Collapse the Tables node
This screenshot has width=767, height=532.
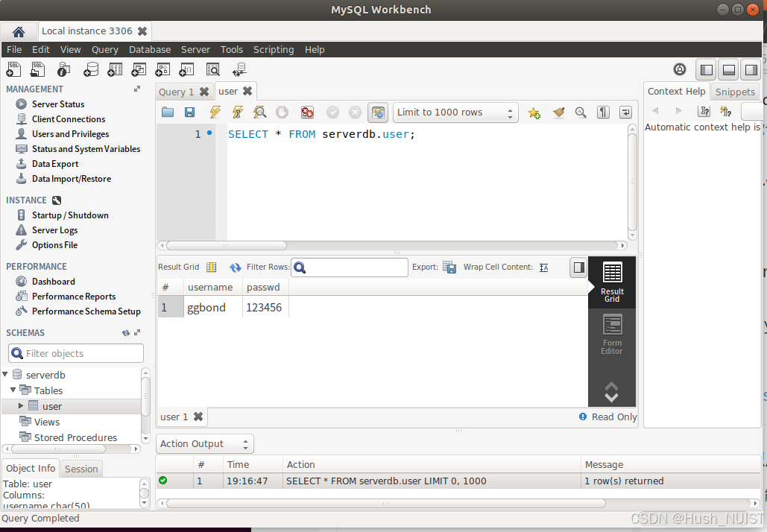coord(13,390)
